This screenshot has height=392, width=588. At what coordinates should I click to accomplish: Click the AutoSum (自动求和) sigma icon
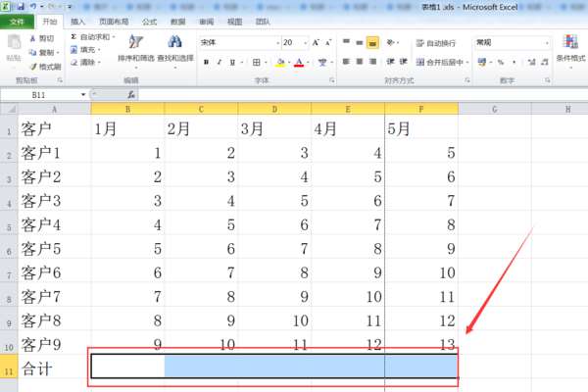(73, 37)
